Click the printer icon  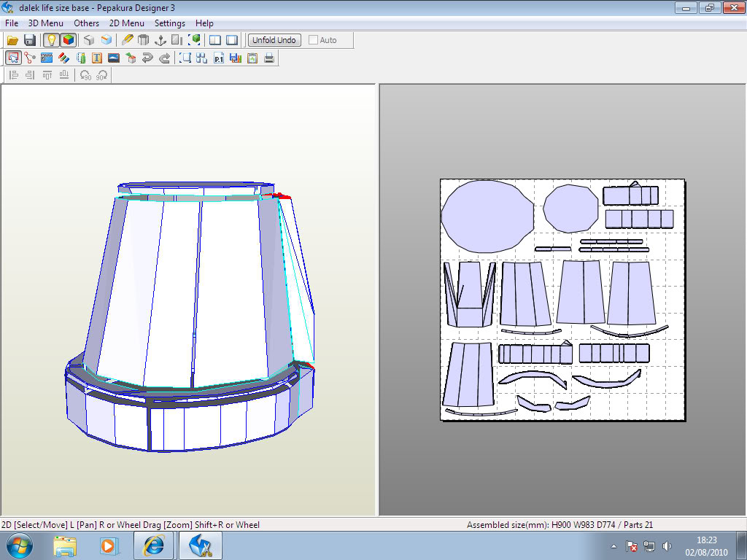click(269, 58)
